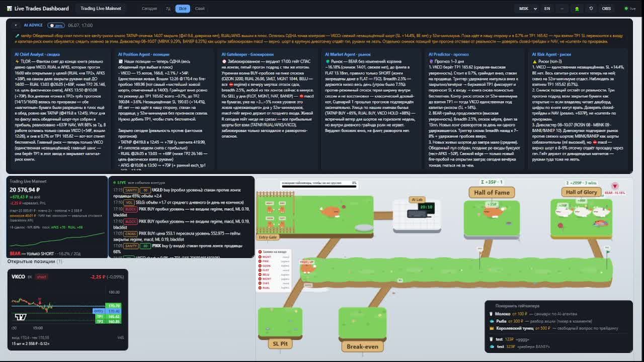The width and height of the screenshot is (644, 362).
Task: Click the blocked RUAL entry in list
Action: tap(274, 288)
